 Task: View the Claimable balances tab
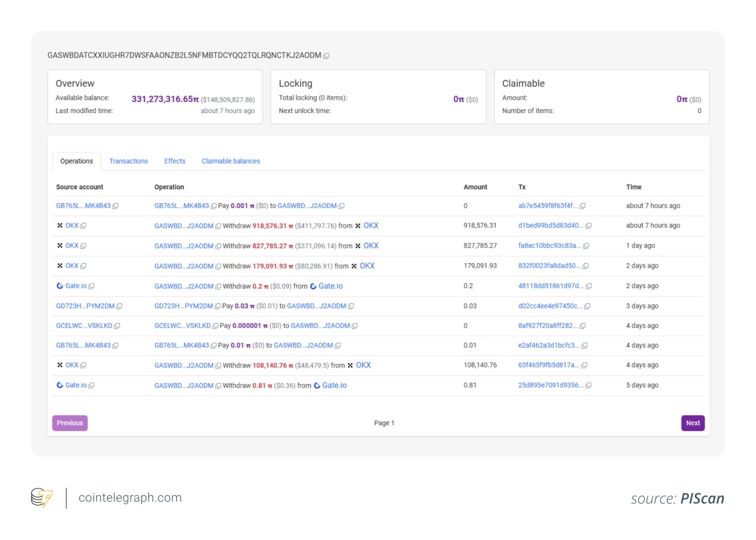click(x=230, y=161)
